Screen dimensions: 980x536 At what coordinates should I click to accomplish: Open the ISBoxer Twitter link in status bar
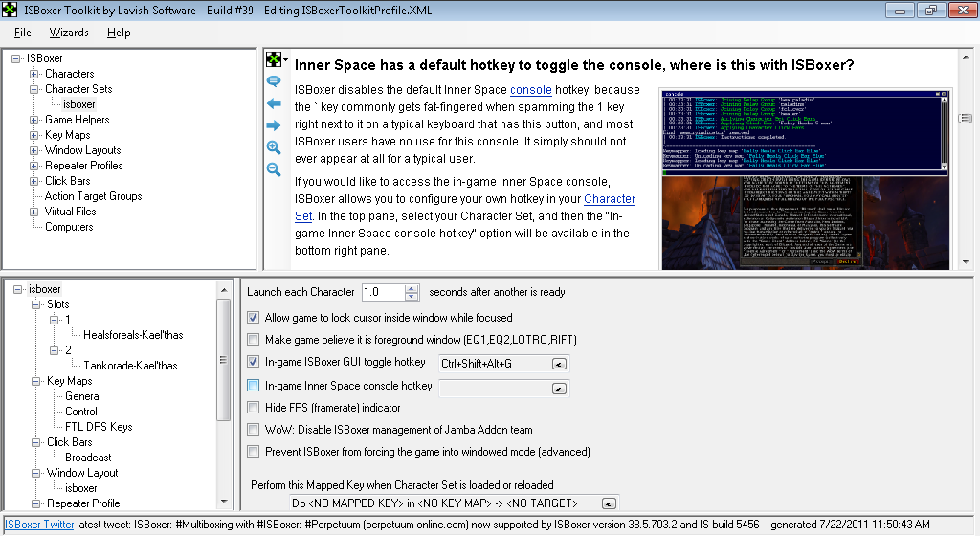click(x=39, y=525)
